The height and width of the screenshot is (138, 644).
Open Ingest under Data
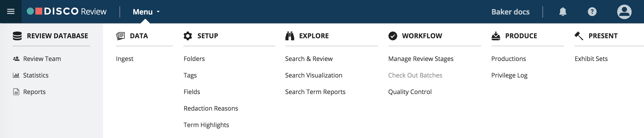point(125,59)
